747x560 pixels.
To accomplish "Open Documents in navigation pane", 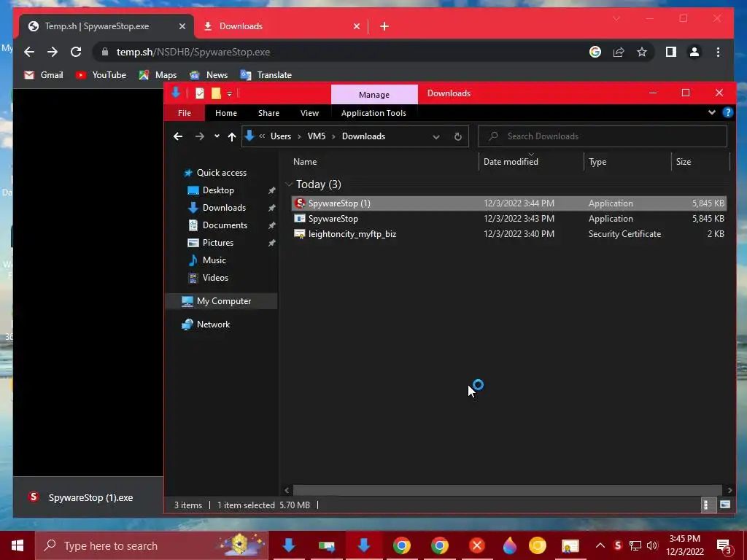I will pyautogui.click(x=225, y=225).
